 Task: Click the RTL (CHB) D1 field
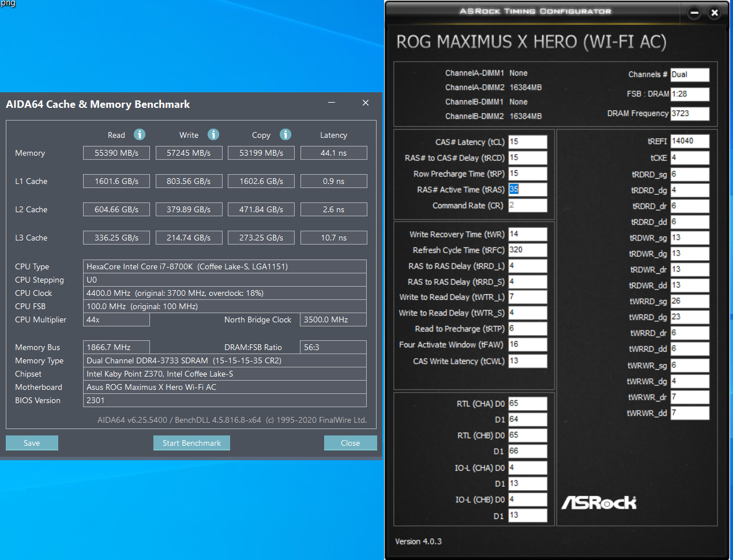point(528,451)
